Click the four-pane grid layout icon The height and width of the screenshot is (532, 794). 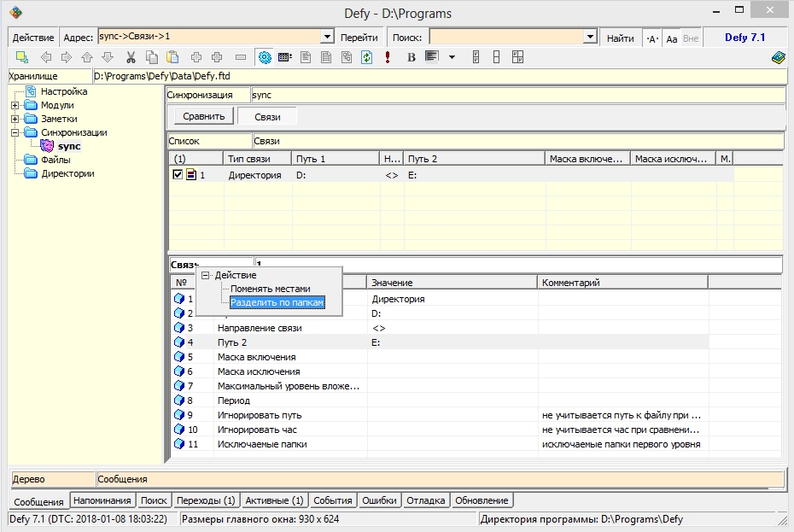(517, 57)
